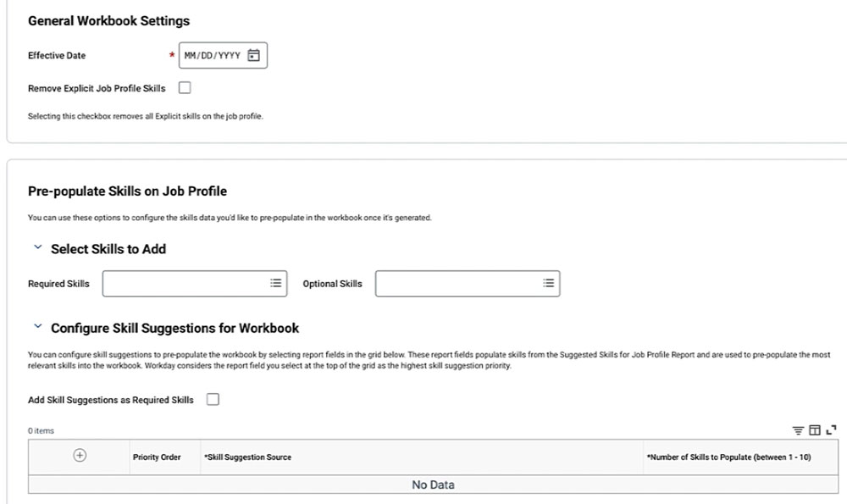847x504 pixels.
Task: Click the Skill Suggestion Source column header
Action: (x=248, y=457)
